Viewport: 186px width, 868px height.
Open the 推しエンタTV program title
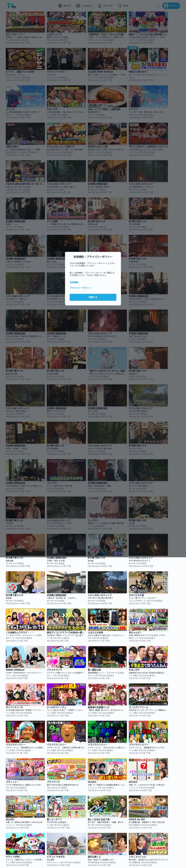[x=54, y=820]
